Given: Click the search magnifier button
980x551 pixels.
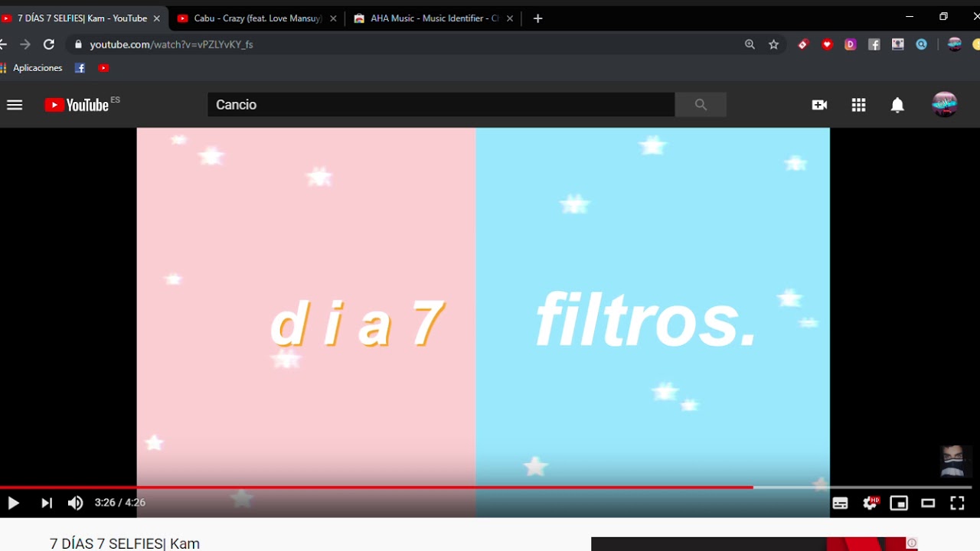Looking at the screenshot, I should point(701,105).
